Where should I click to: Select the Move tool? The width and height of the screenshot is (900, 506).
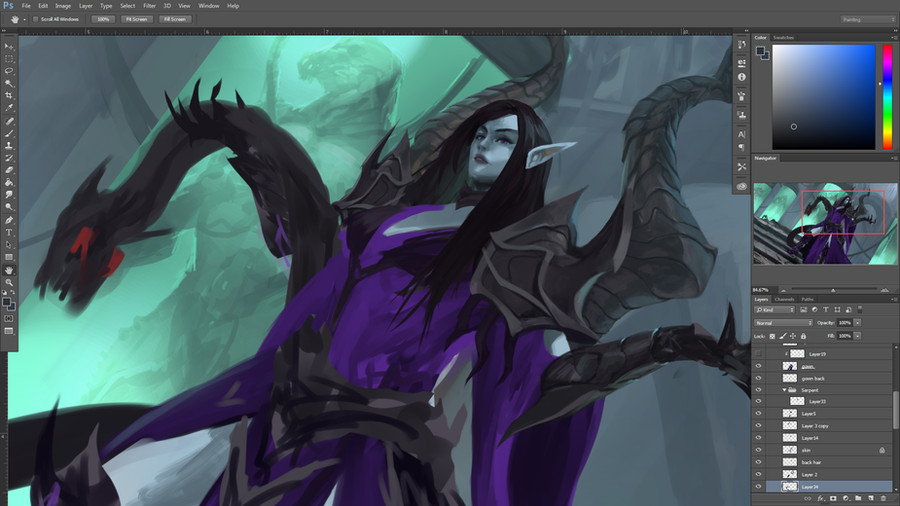pos(9,47)
